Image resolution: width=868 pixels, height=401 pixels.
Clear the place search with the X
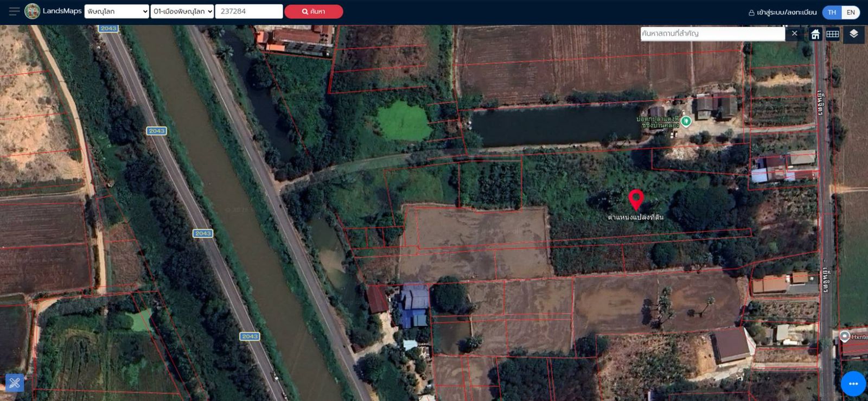(794, 34)
